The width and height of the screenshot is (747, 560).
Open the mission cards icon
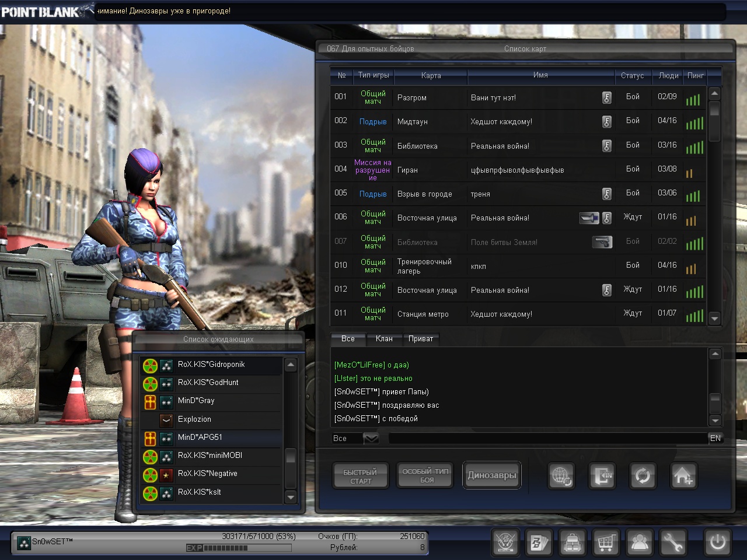pos(538,543)
